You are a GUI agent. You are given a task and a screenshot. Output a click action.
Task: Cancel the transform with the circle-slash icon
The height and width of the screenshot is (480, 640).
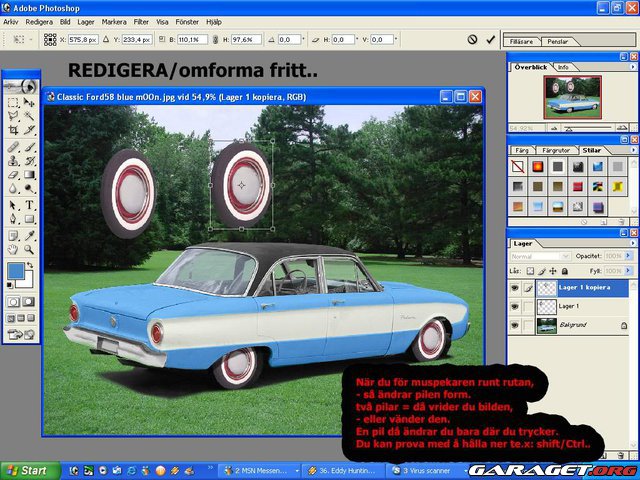472,40
